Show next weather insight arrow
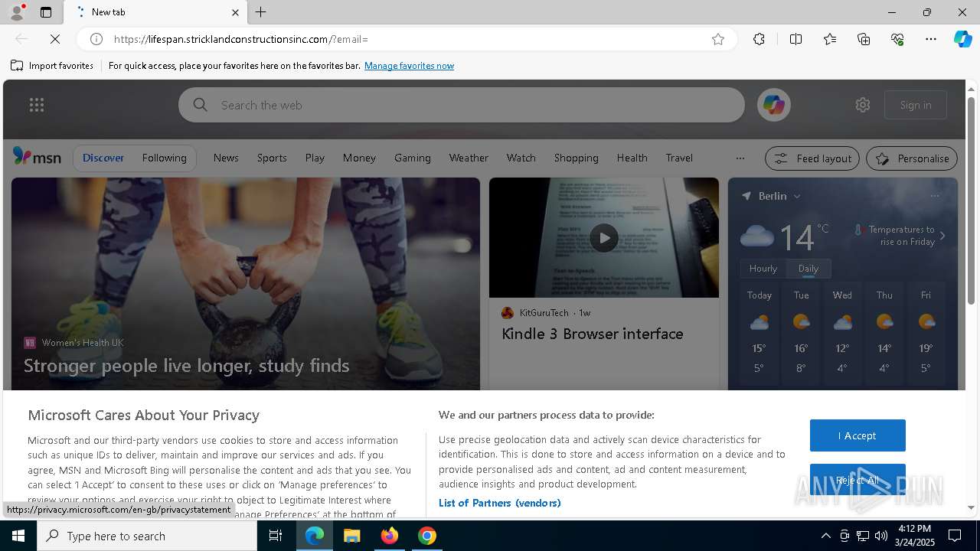Screen dimensions: 980x551 [942, 236]
